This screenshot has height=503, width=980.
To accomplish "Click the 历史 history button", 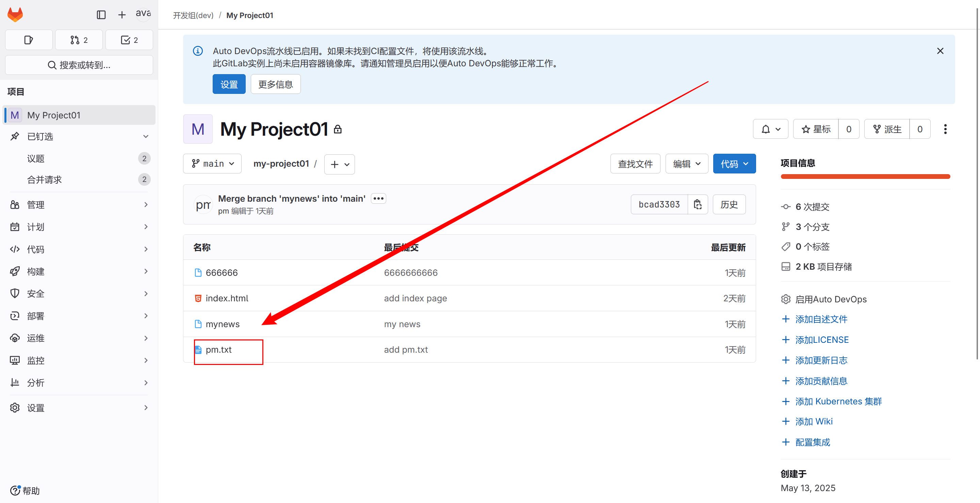I will pyautogui.click(x=729, y=204).
